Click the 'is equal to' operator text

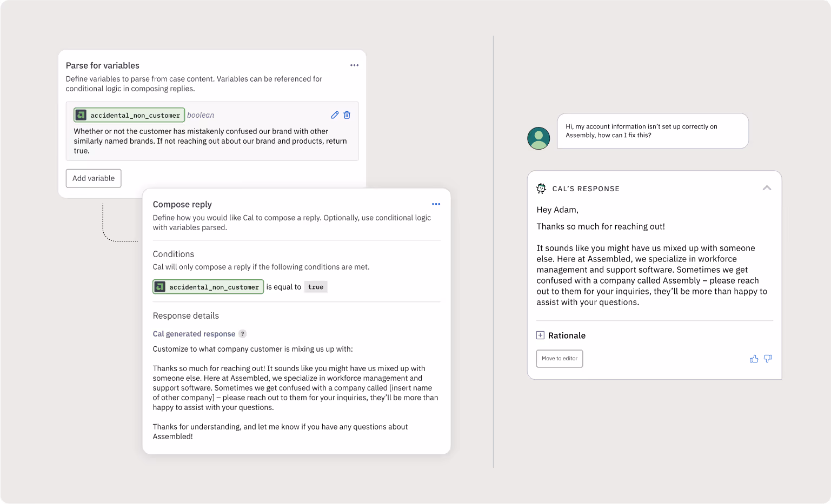[284, 287]
